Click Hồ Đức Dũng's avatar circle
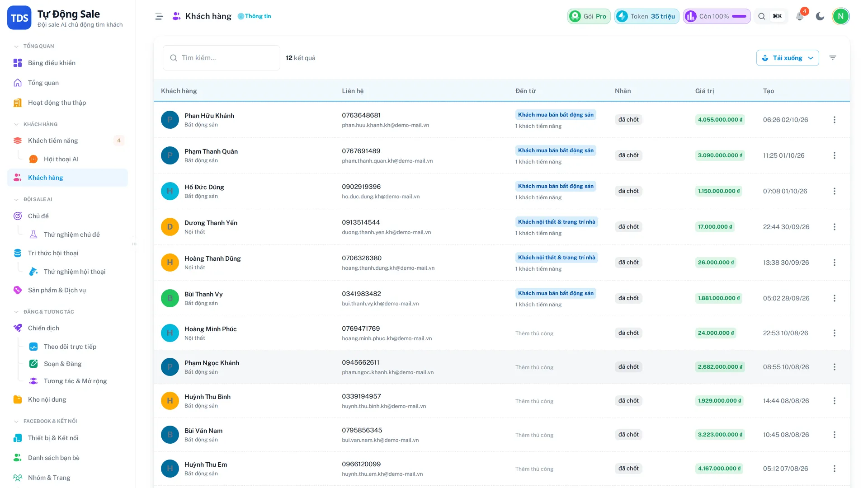868x488 pixels. point(170,191)
